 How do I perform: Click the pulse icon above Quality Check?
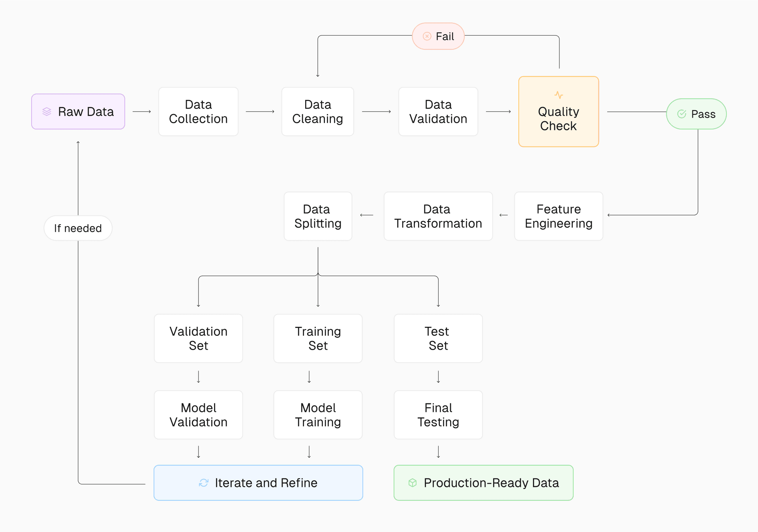click(559, 95)
